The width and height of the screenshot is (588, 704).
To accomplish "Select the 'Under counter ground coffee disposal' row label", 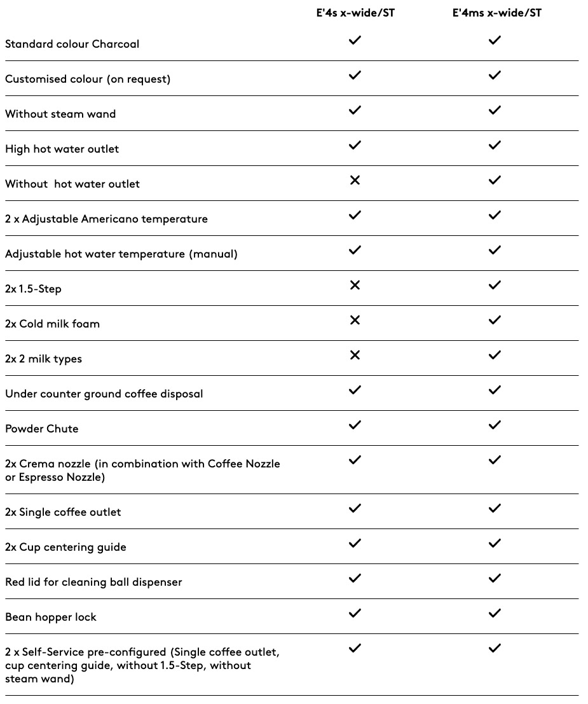I will tap(104, 394).
